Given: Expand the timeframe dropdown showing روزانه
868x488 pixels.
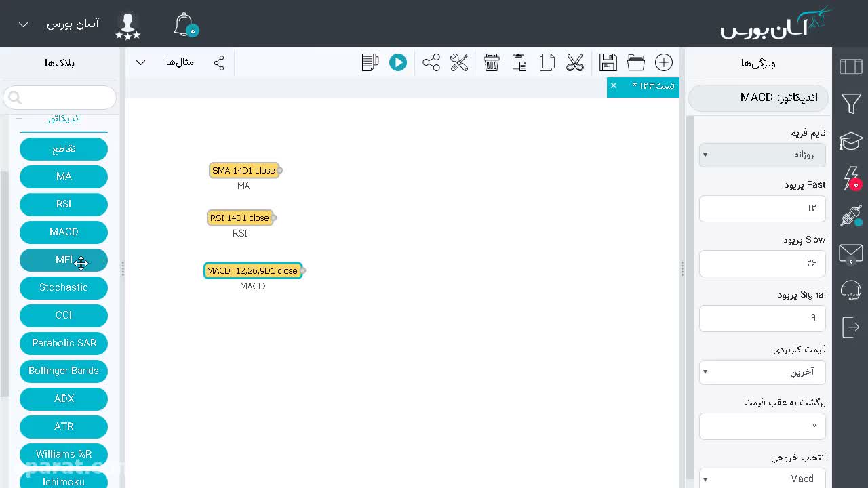Looking at the screenshot, I should pos(762,155).
